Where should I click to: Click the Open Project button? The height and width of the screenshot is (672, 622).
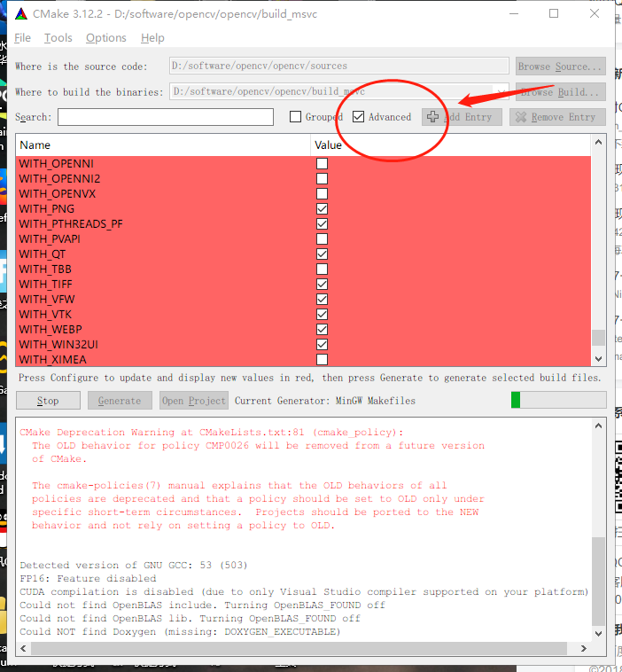194,401
